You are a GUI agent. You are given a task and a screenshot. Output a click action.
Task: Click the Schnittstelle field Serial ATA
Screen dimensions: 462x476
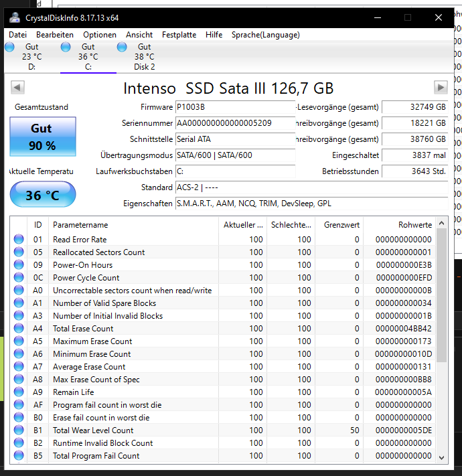coord(235,139)
